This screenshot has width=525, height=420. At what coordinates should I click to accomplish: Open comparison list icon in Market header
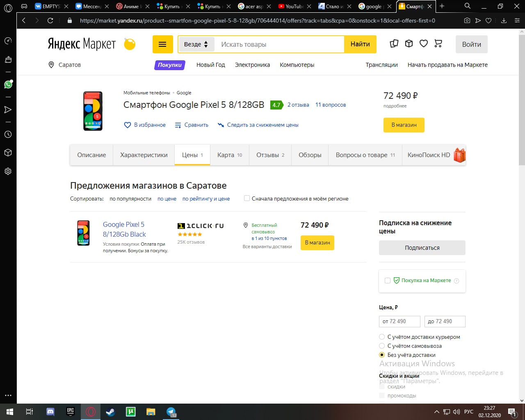(394, 43)
